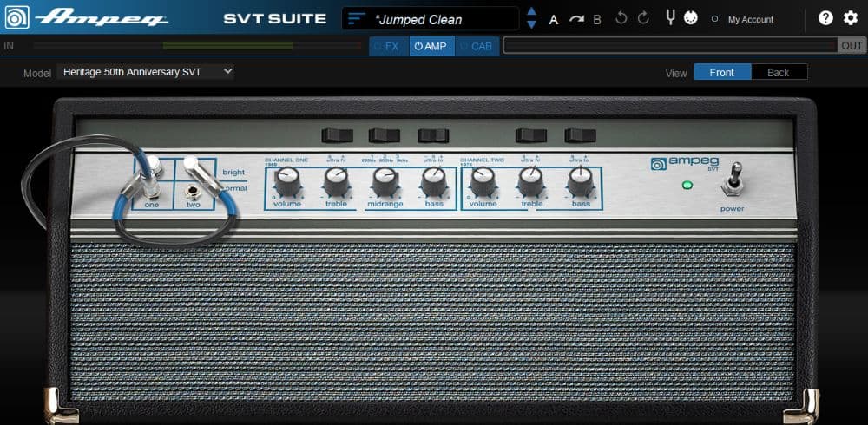The height and width of the screenshot is (425, 868).
Task: Switch to Front view
Action: point(722,73)
